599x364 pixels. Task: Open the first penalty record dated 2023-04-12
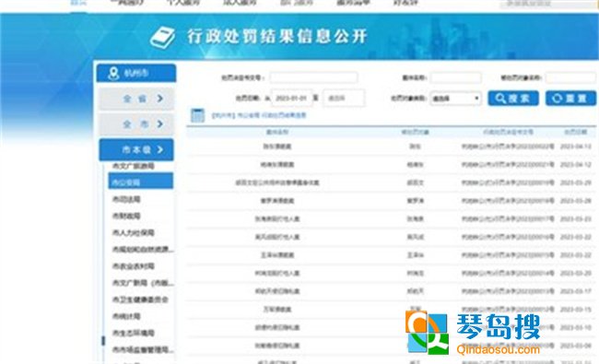(392, 147)
